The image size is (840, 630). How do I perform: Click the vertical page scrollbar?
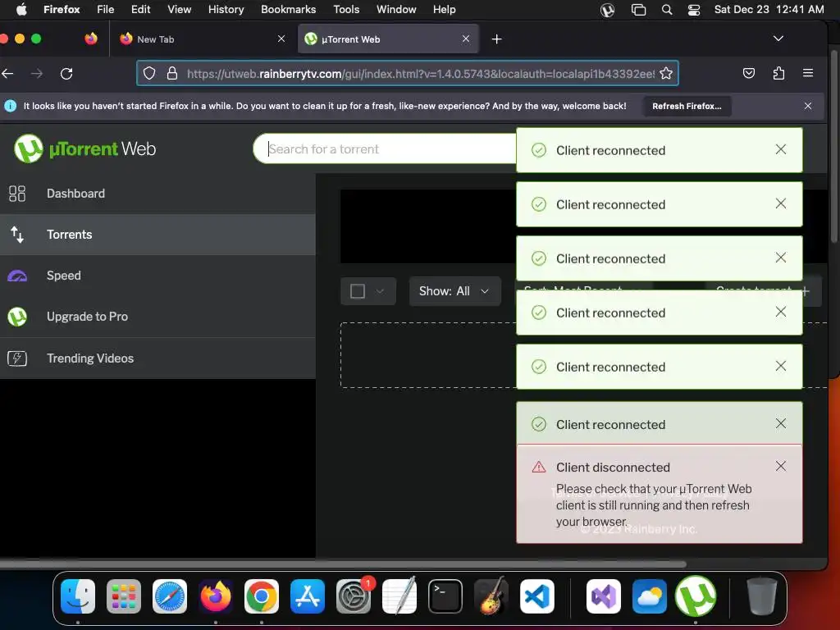tap(833, 146)
